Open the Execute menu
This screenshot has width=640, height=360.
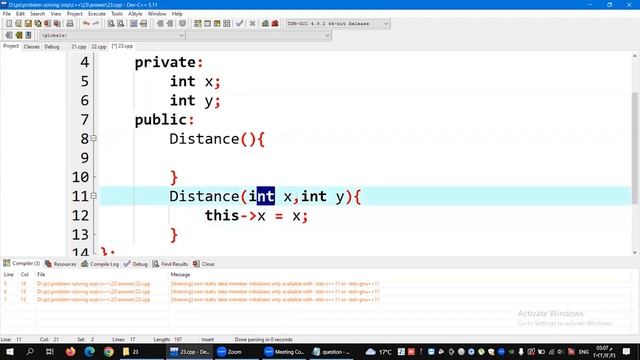click(x=97, y=14)
